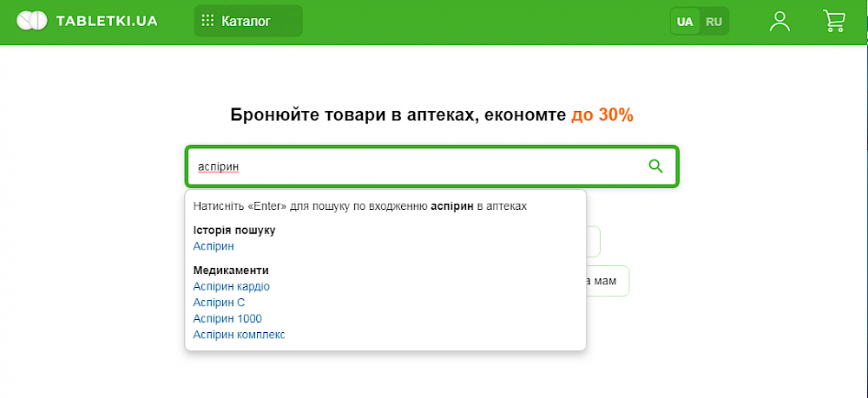
Task: Click the green magnifier search icon
Action: click(655, 166)
